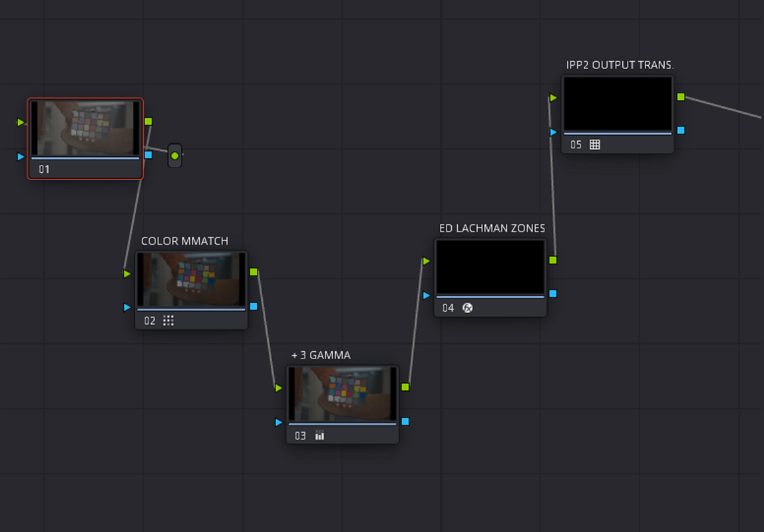This screenshot has height=532, width=764.
Task: Click node 01 blue key output square
Action: 148,155
